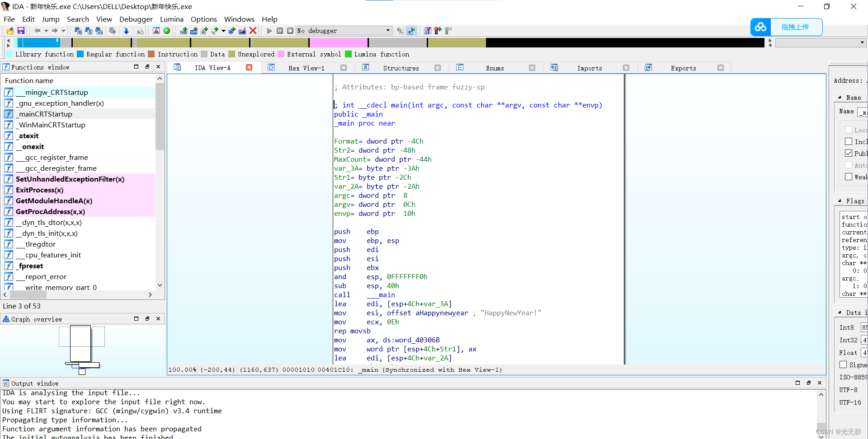
Task: Click the Hex View-1 tab icon
Action: click(x=271, y=67)
